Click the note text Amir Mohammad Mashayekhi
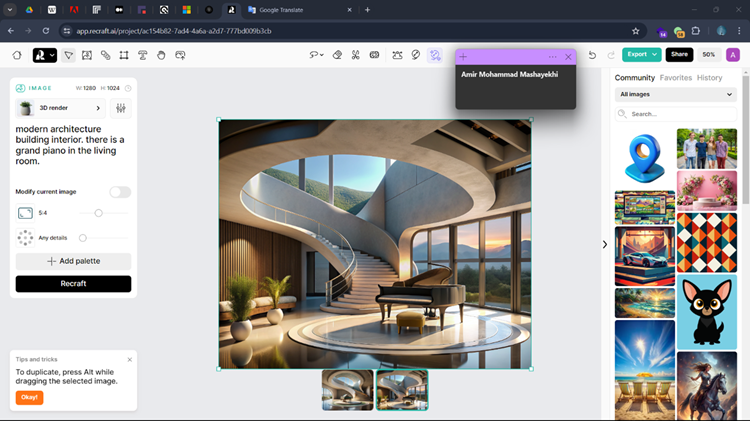The width and height of the screenshot is (750, 421). point(509,74)
